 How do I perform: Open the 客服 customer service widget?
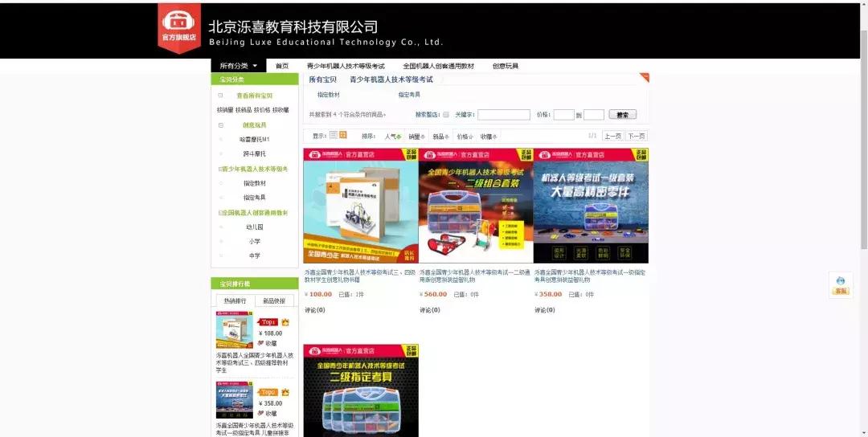pyautogui.click(x=841, y=285)
